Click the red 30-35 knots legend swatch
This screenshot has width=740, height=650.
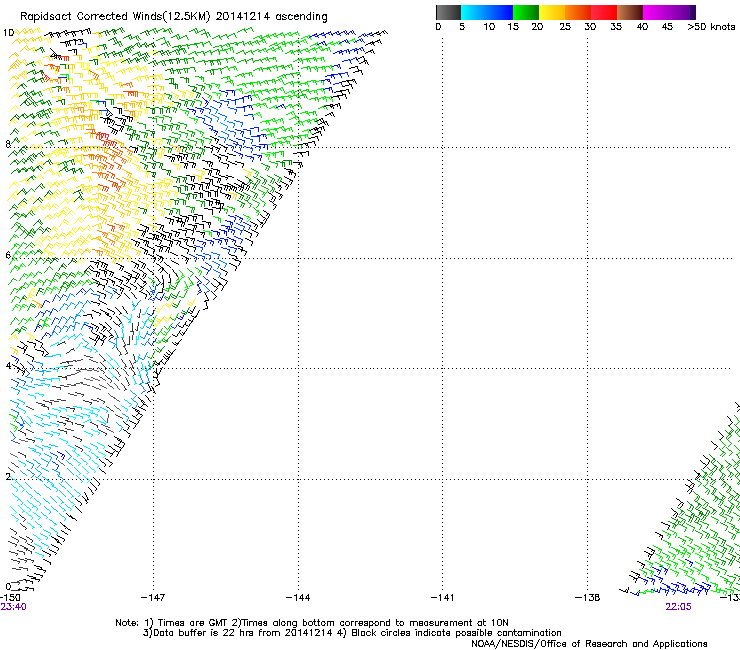(x=604, y=12)
